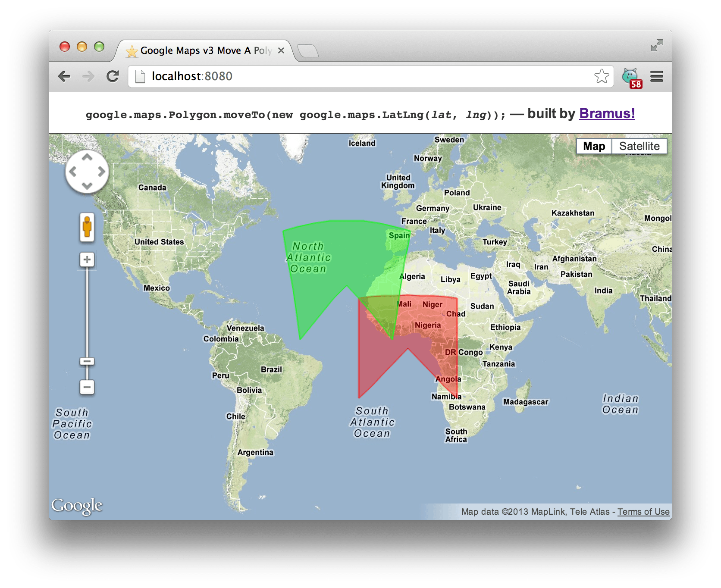Bookmark page with the star icon
The image size is (721, 588).
[601, 76]
